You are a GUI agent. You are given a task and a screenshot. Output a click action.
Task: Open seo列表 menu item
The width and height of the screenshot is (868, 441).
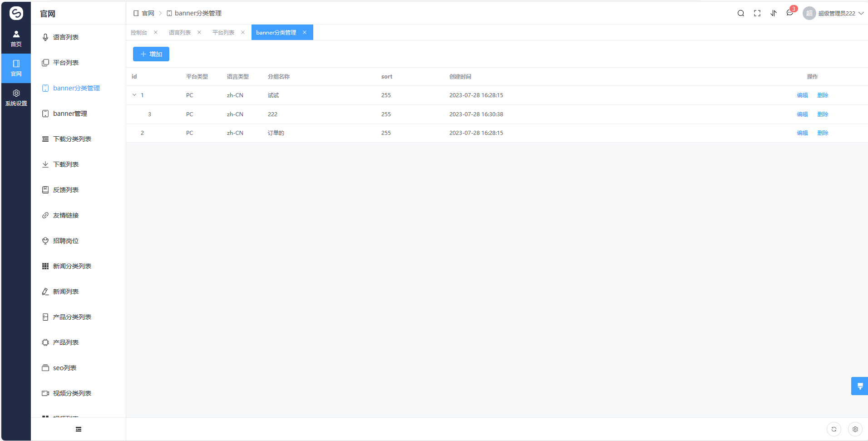click(78, 368)
